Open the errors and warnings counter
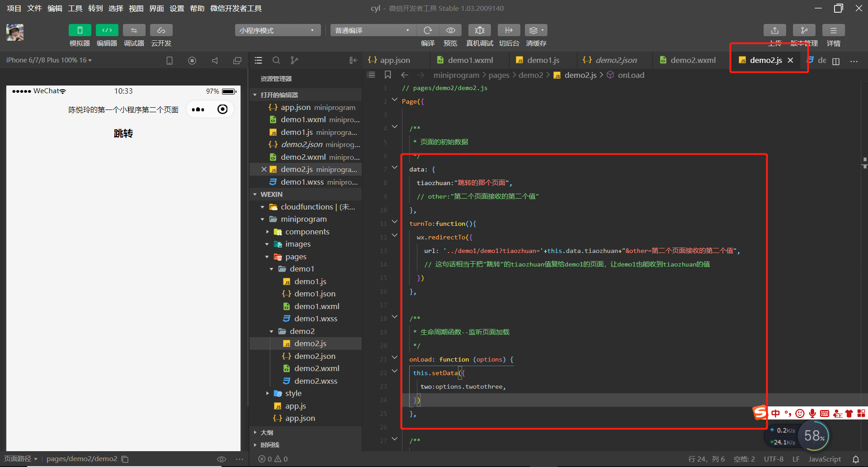This screenshot has height=467, width=868. click(273, 459)
